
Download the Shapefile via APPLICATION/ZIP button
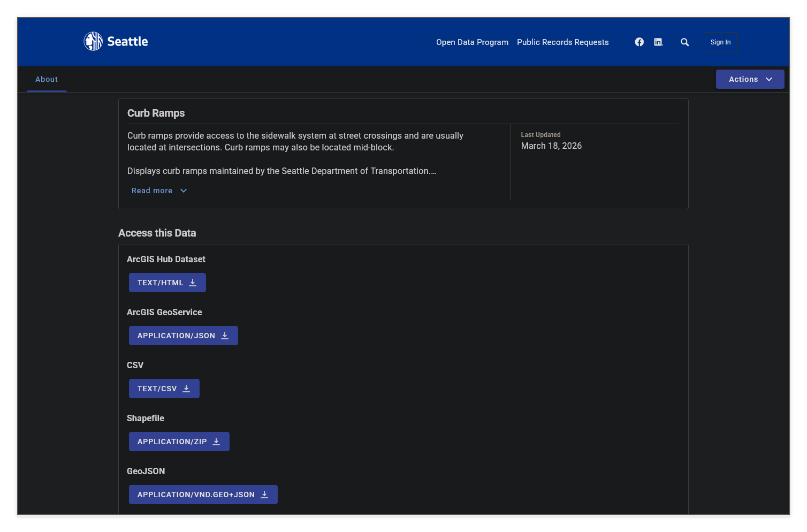click(x=179, y=442)
